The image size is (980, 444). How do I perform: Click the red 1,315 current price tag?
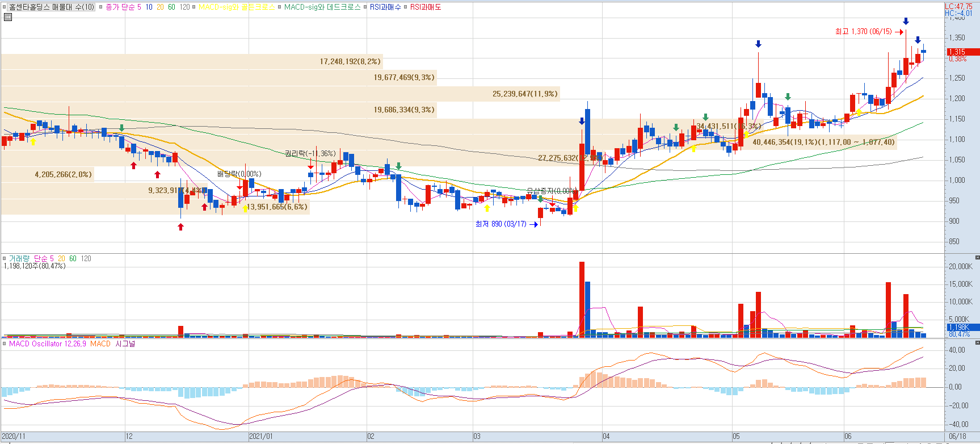[963, 52]
